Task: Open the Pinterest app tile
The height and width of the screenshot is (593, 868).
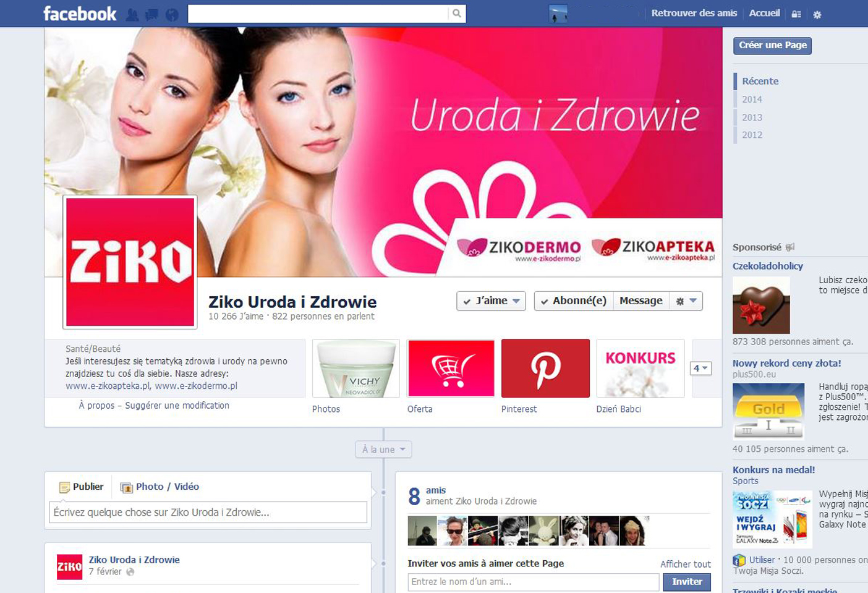Action: [545, 369]
